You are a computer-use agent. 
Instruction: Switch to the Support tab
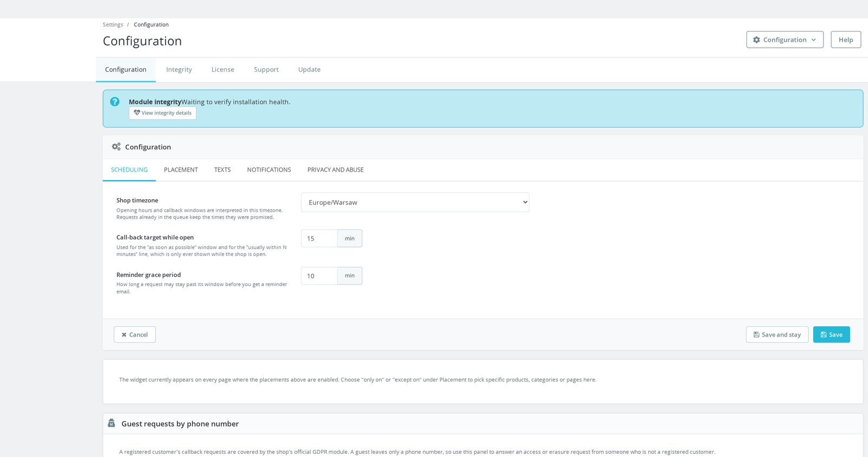pos(266,69)
